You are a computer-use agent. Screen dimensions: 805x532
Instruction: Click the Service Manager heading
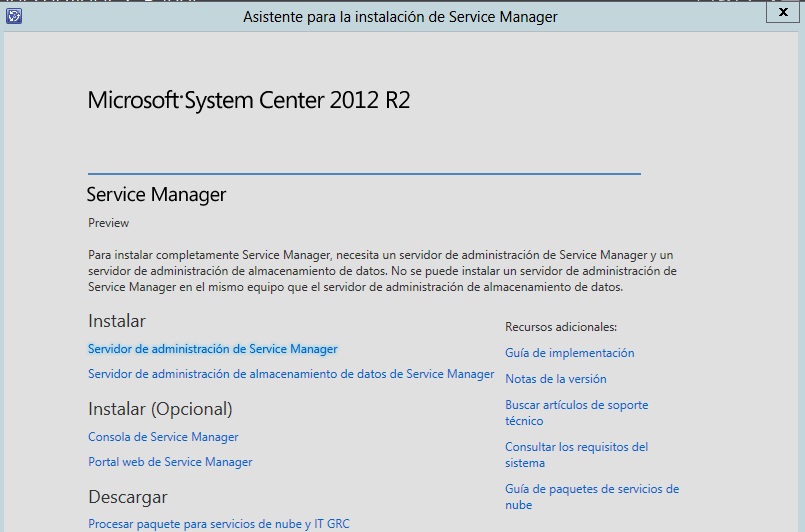click(156, 194)
